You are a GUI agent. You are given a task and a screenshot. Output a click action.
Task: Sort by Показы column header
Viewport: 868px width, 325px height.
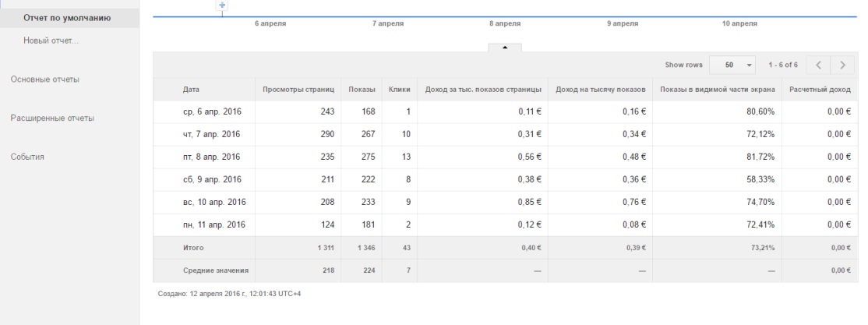coord(362,90)
